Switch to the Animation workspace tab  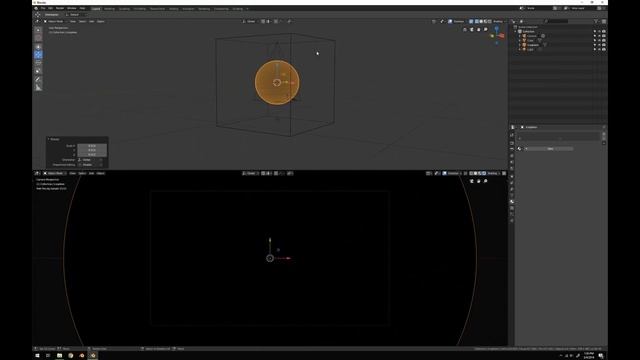[188, 9]
